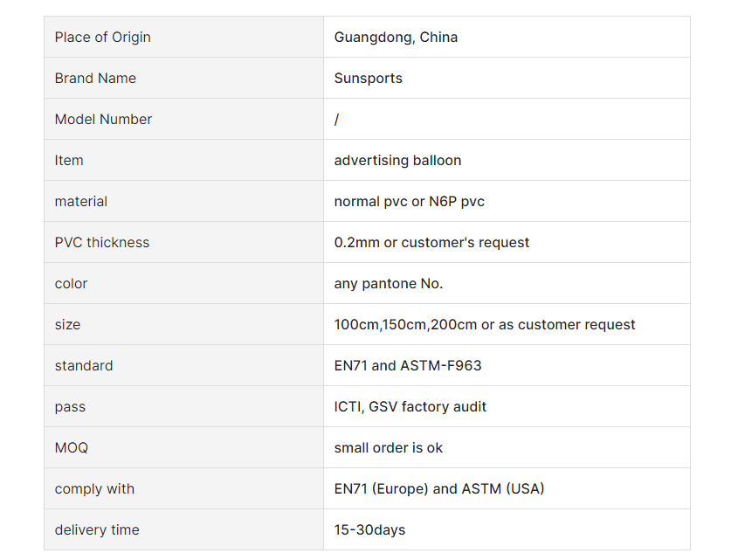731x560 pixels.
Task: Click the material row label
Action: [80, 202]
